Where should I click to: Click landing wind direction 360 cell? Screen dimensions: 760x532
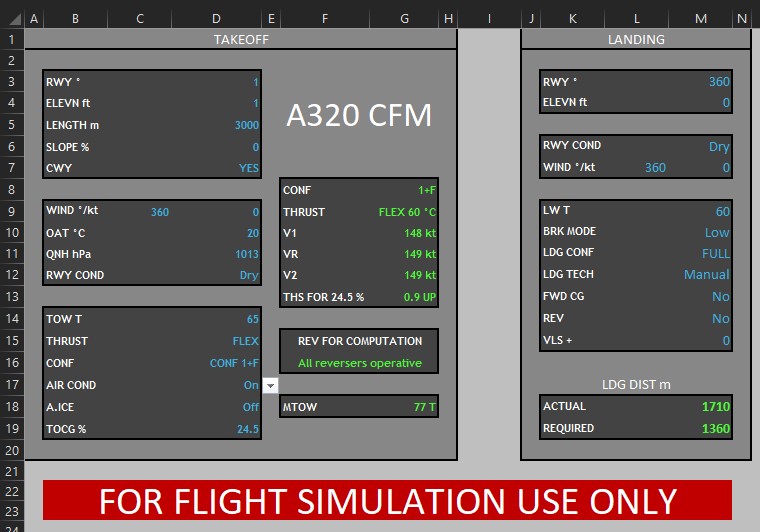[655, 168]
